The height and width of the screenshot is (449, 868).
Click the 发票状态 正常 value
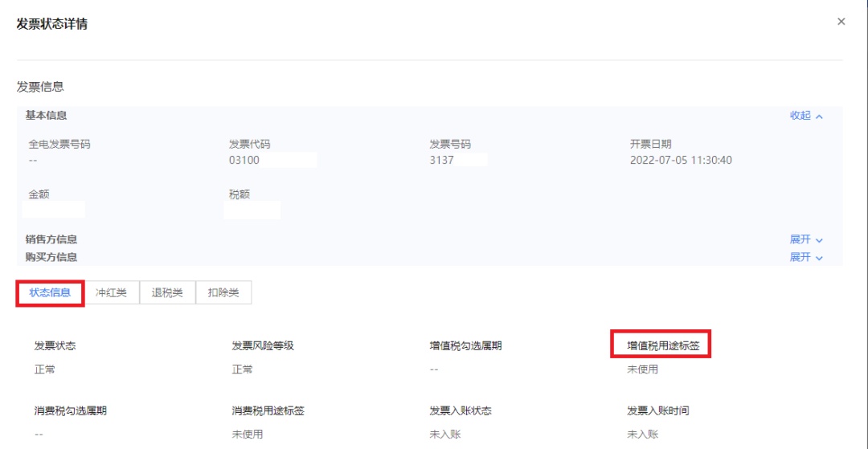click(45, 369)
